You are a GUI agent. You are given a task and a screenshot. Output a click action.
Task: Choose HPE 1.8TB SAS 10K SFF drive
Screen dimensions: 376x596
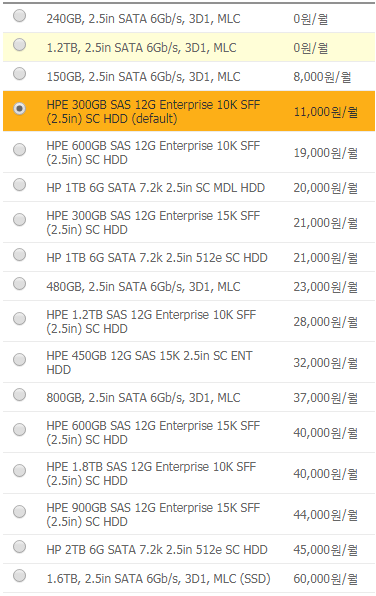pyautogui.click(x=19, y=471)
